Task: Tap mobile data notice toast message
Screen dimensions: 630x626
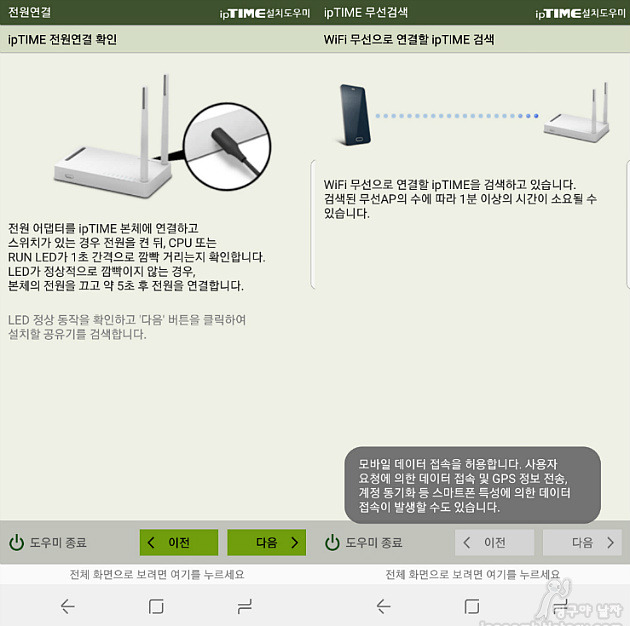Action: [x=472, y=485]
